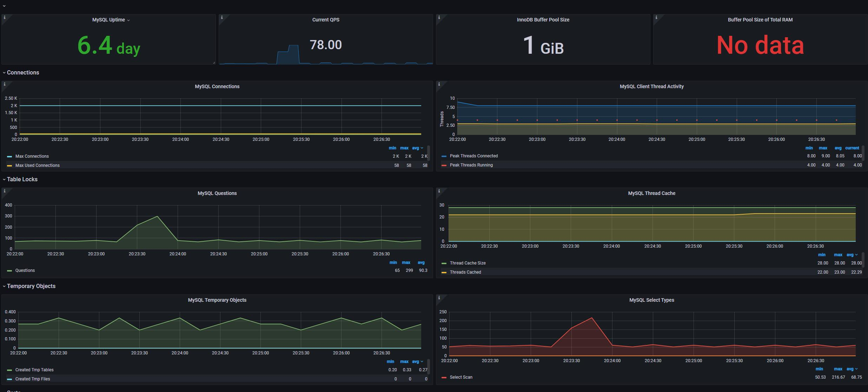Toggle Threads Cached legend series
Screen dimensions: 868x392
465,272
